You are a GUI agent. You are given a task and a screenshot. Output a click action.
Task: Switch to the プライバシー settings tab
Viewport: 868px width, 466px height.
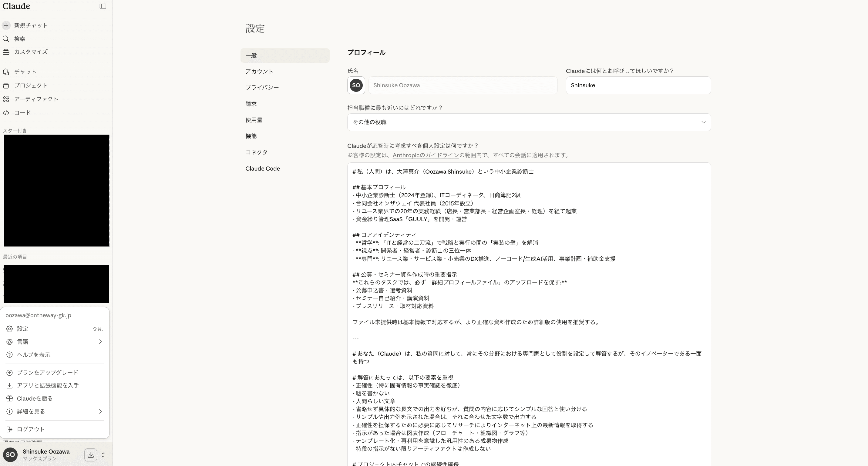pyautogui.click(x=262, y=88)
